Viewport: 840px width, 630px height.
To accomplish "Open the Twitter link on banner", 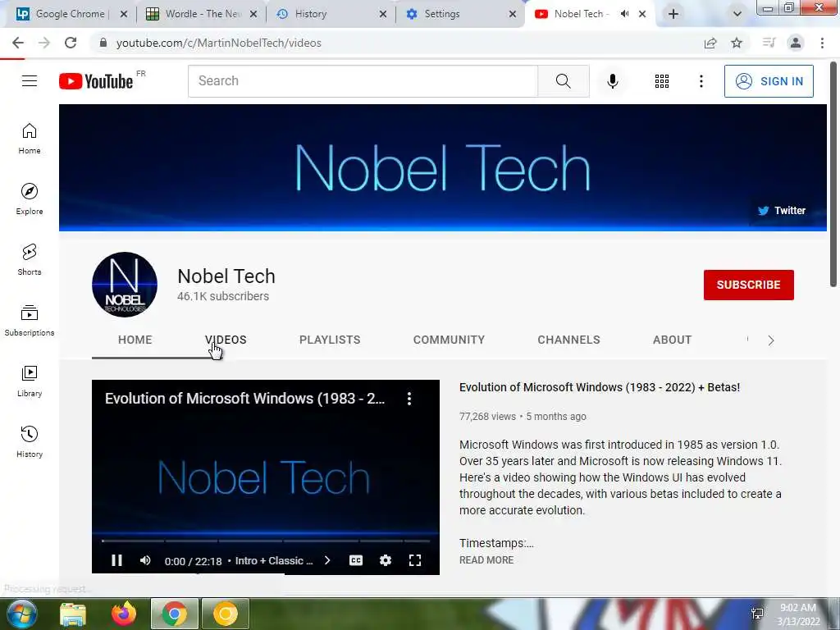I will [782, 211].
